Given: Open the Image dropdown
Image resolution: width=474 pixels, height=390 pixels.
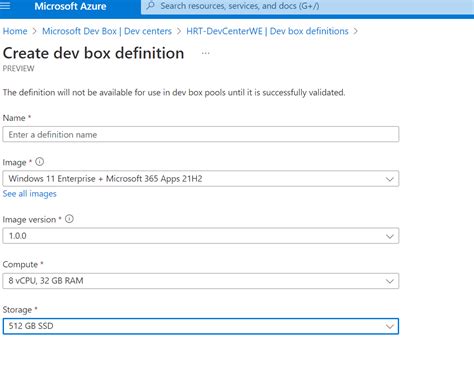Looking at the screenshot, I should (x=201, y=179).
